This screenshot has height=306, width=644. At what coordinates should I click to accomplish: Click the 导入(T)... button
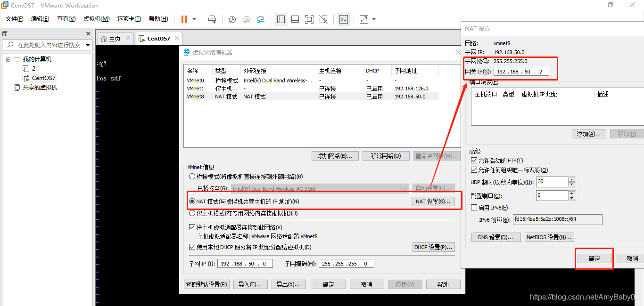[250, 284]
